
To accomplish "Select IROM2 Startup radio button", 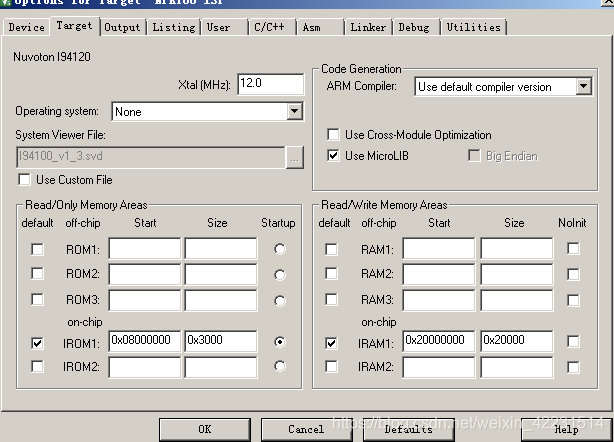I will tap(280, 366).
